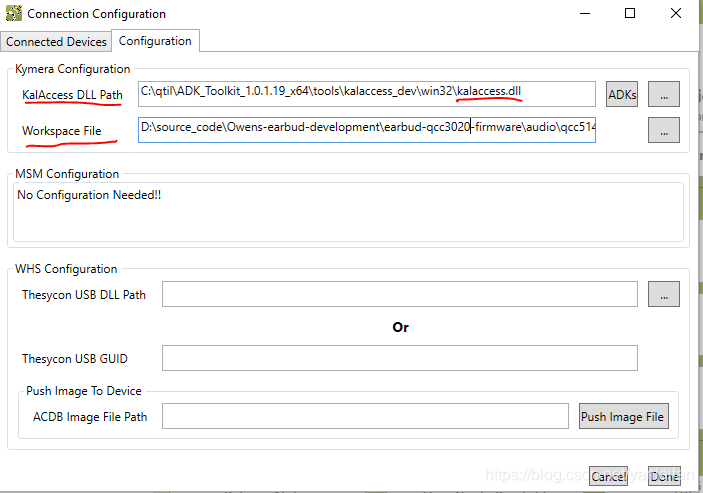Click the KalAccess DLL Path field

(x=367, y=94)
